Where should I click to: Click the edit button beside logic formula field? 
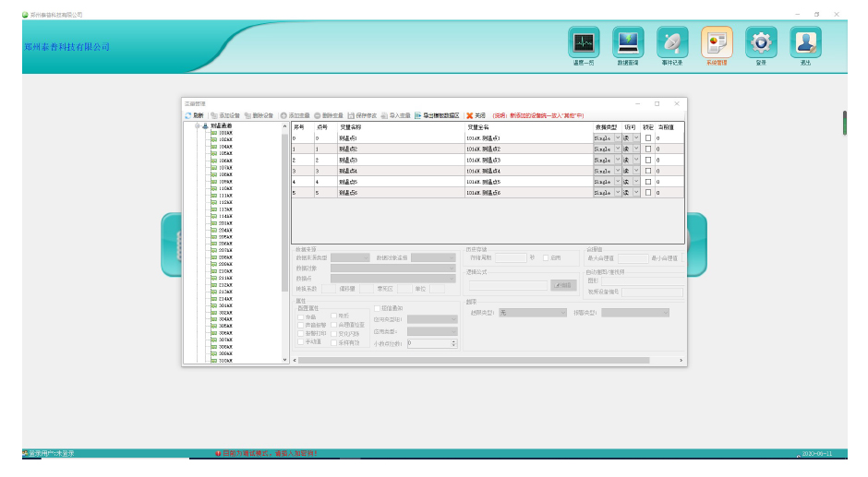point(563,285)
